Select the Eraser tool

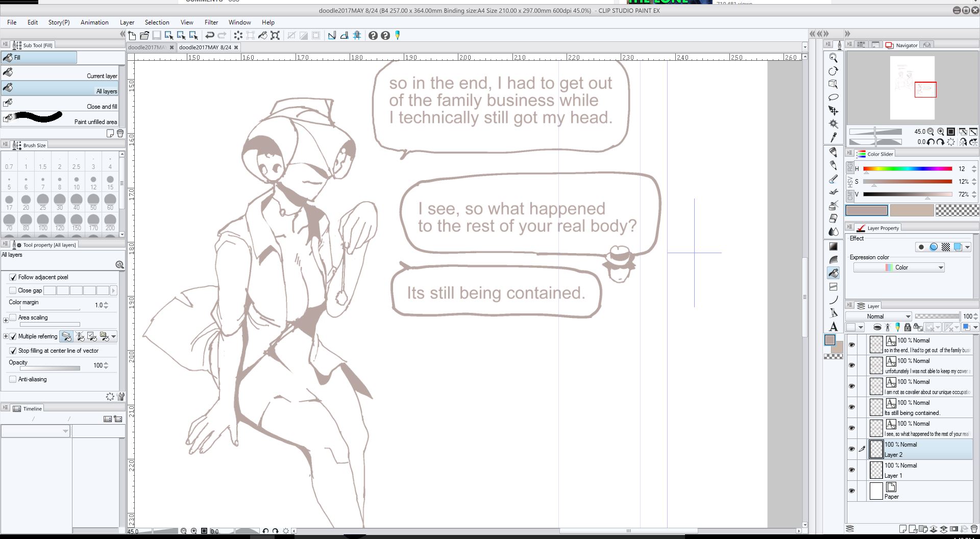(833, 218)
